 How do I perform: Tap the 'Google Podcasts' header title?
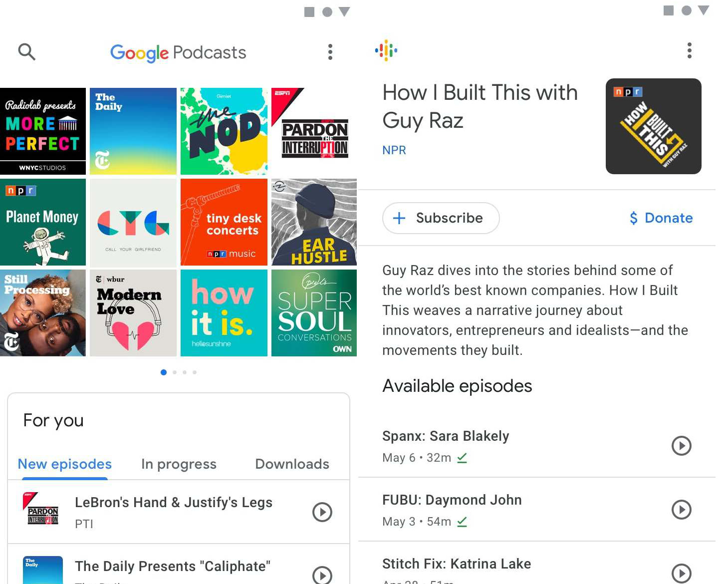point(178,52)
